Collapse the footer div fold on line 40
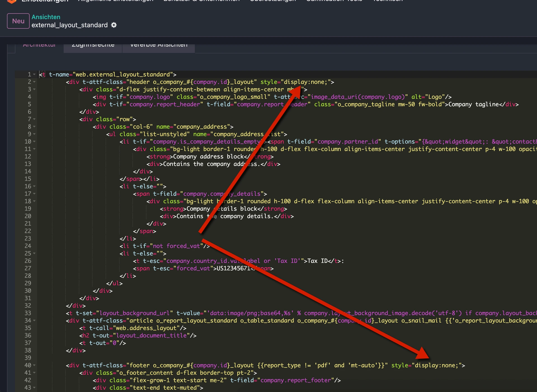Image resolution: width=537 pixels, height=392 pixels. click(x=34, y=365)
